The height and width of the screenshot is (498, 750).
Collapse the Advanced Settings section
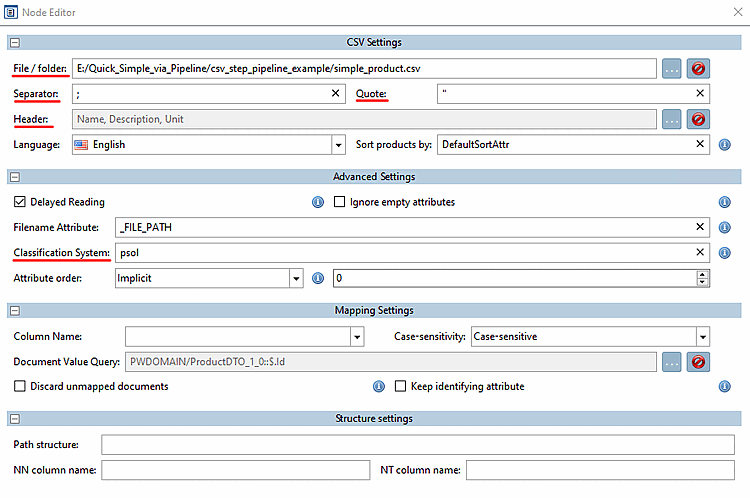[x=15, y=177]
